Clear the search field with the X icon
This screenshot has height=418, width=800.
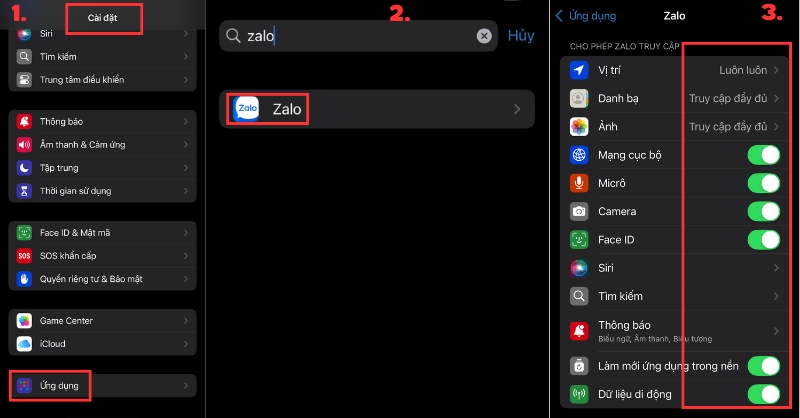coord(484,36)
